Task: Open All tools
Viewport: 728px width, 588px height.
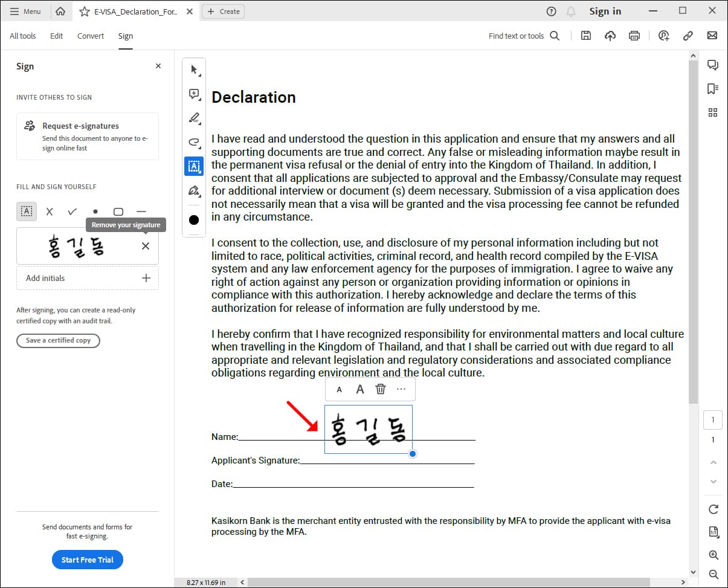Action: coord(22,36)
